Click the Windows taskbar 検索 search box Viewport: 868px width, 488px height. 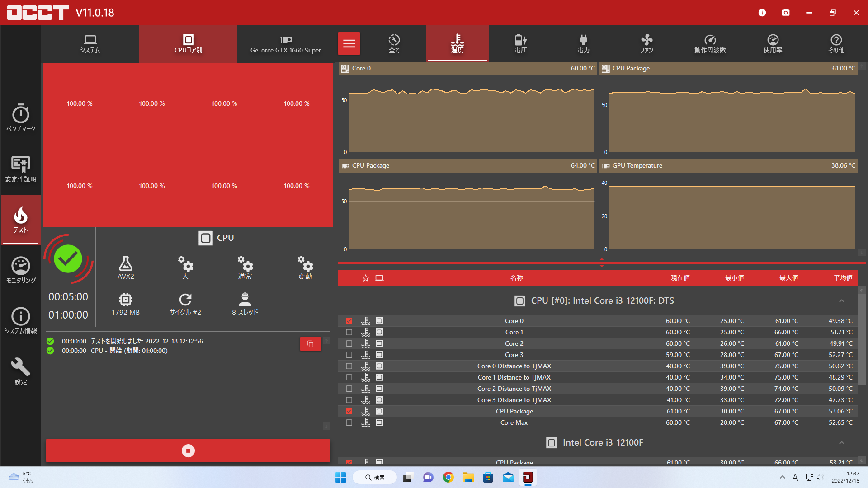[x=374, y=477]
